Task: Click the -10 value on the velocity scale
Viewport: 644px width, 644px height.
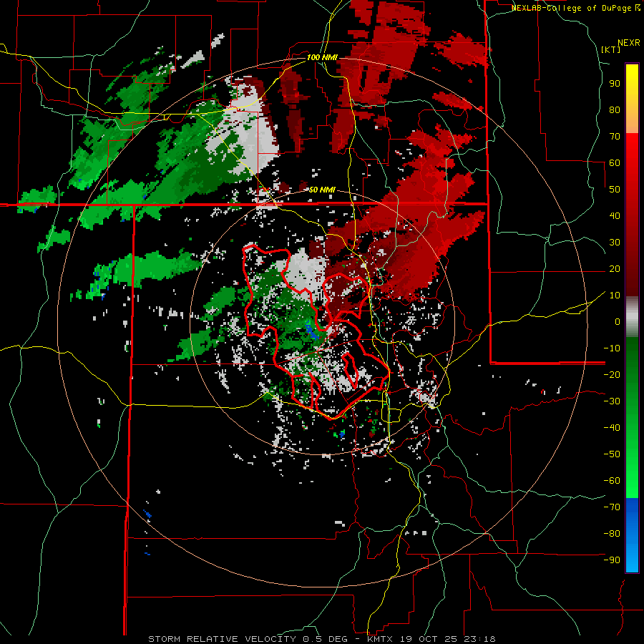Action: (612, 348)
